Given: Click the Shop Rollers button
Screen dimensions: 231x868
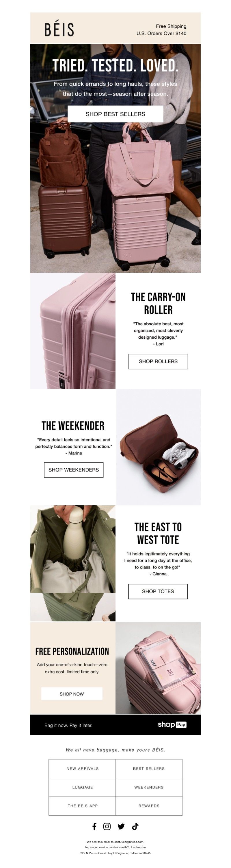Looking at the screenshot, I should pos(158,361).
